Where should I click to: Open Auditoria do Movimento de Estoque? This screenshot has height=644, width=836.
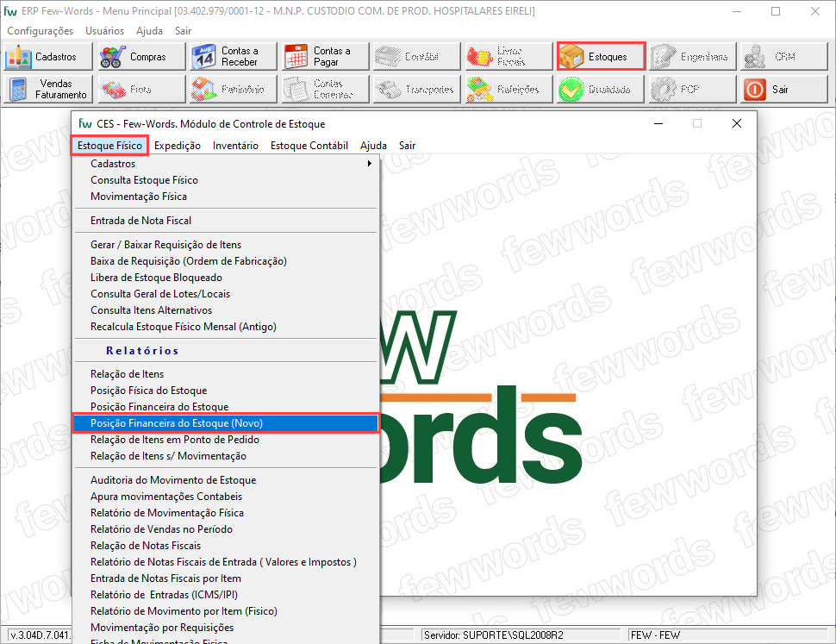226,480
